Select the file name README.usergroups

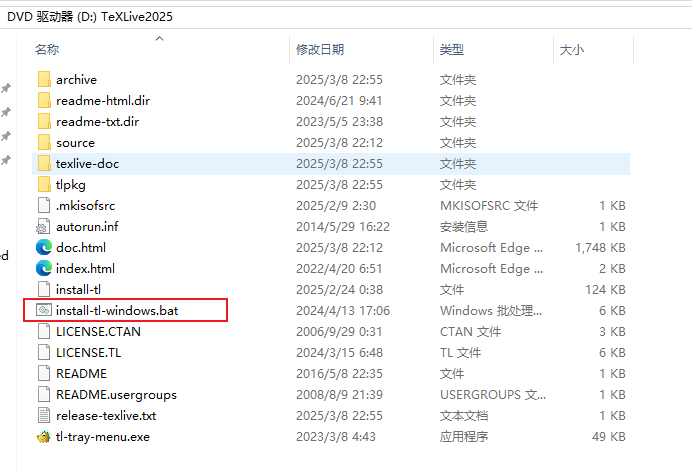(117, 395)
